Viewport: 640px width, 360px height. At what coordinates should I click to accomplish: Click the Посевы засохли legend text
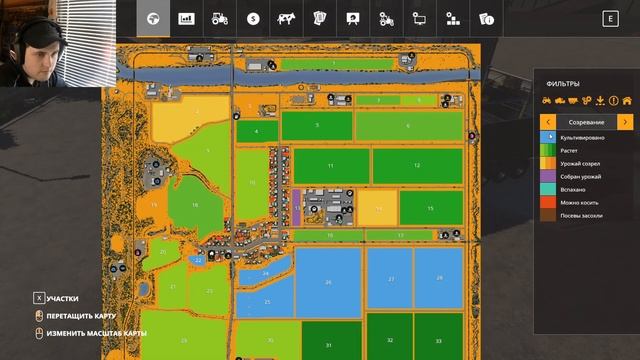tap(581, 216)
